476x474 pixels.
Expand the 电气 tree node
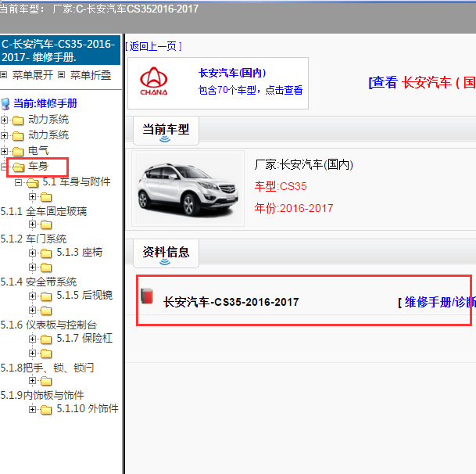pyautogui.click(x=4, y=151)
